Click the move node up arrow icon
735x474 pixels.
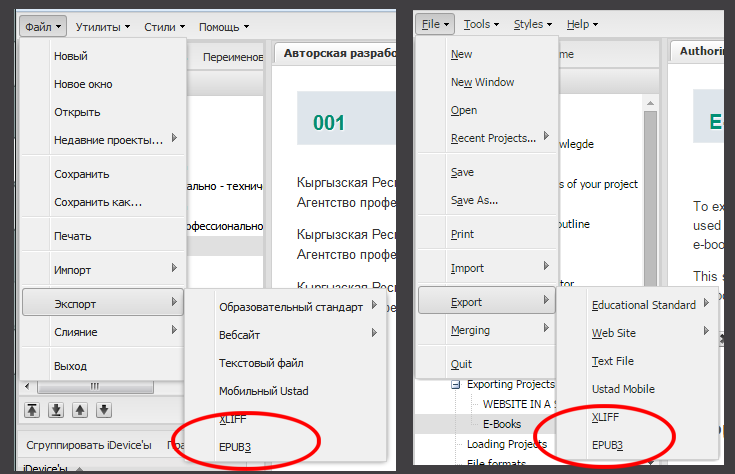(x=80, y=410)
